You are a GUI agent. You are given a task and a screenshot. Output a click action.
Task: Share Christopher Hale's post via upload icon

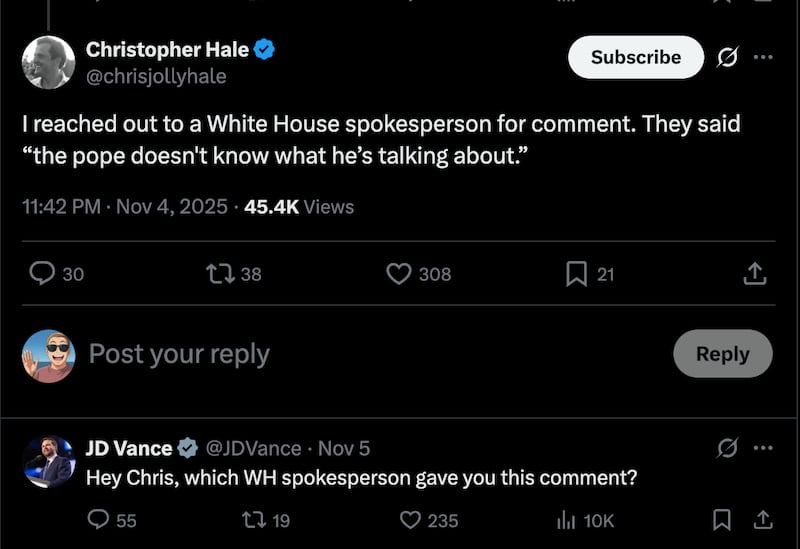tap(756, 273)
